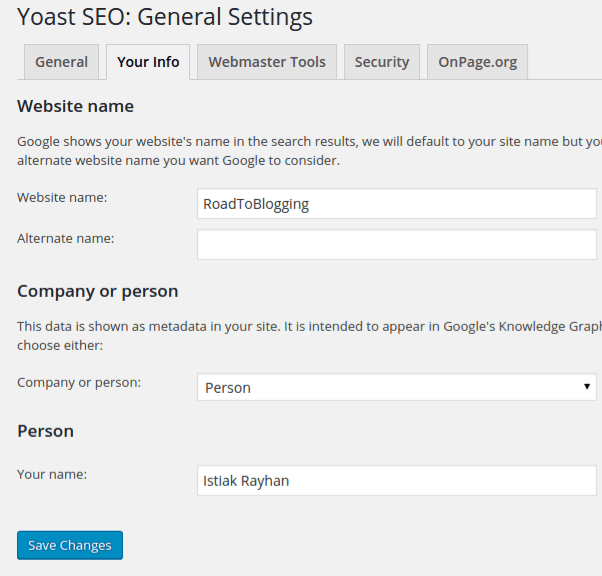
Task: Open the OnPage.org tab
Action: tap(477, 62)
